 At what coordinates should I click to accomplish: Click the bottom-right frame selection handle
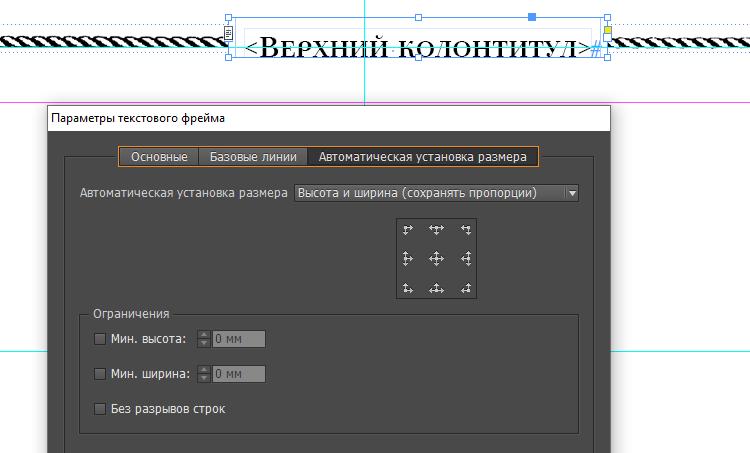(x=607, y=57)
